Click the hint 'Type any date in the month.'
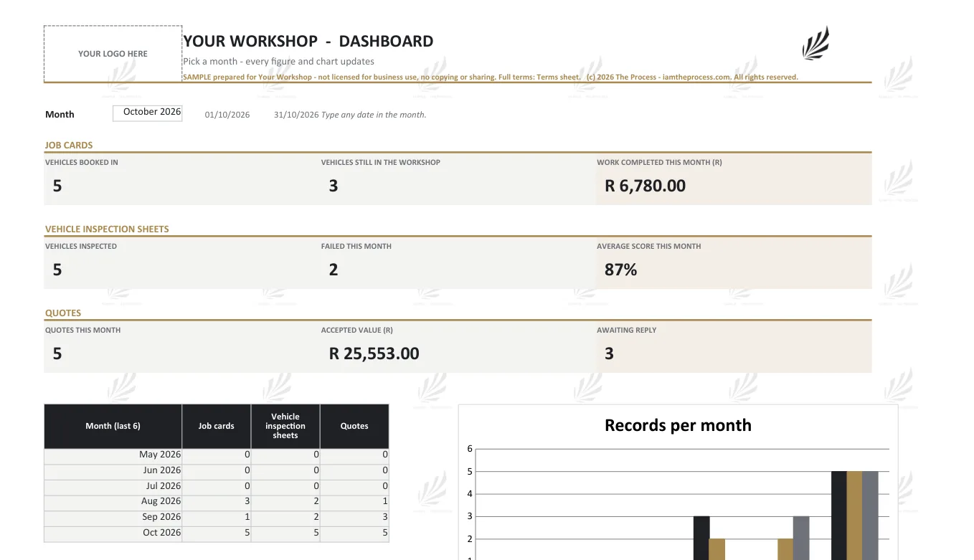The image size is (974, 560). tap(374, 115)
